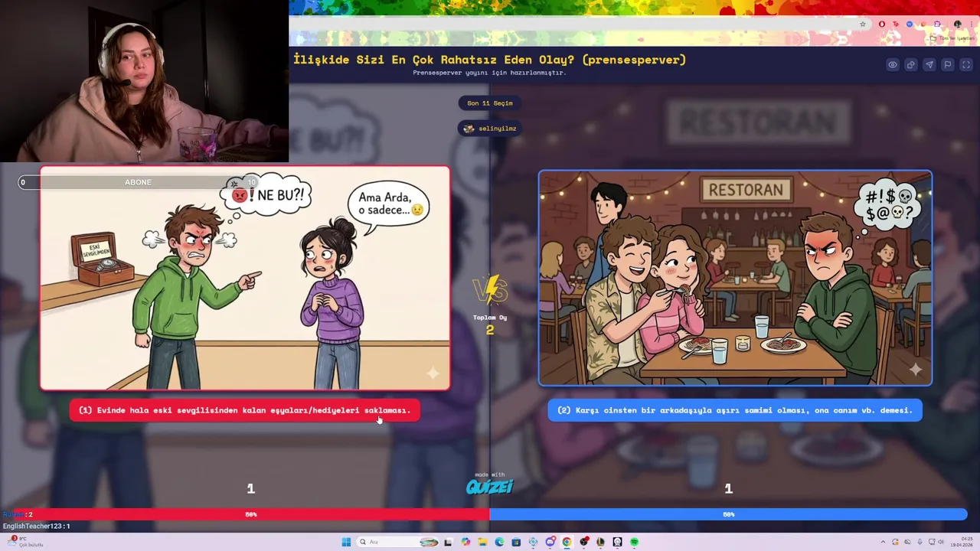Viewport: 980px width, 551px height.
Task: Choose option 2 about opposite-sex friend
Action: (735, 410)
